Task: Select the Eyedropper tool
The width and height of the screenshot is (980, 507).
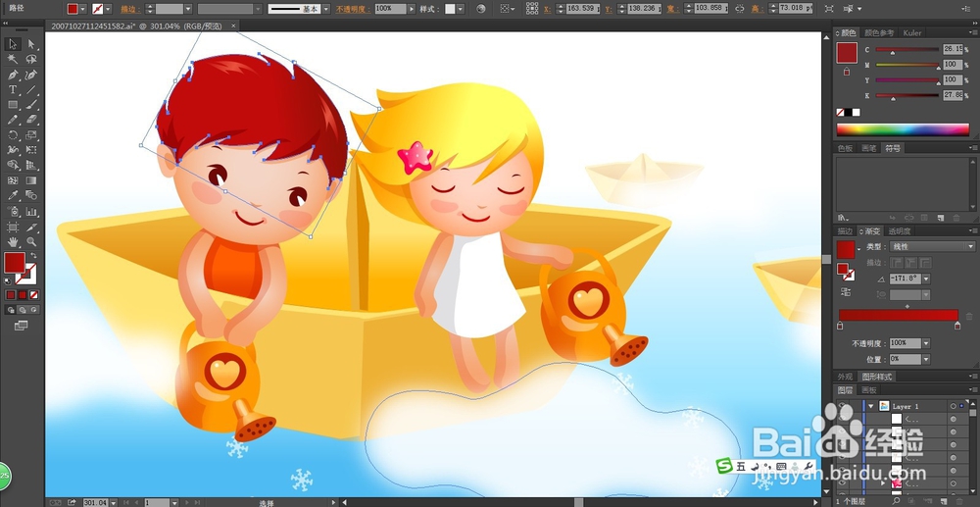Action: 13,196
